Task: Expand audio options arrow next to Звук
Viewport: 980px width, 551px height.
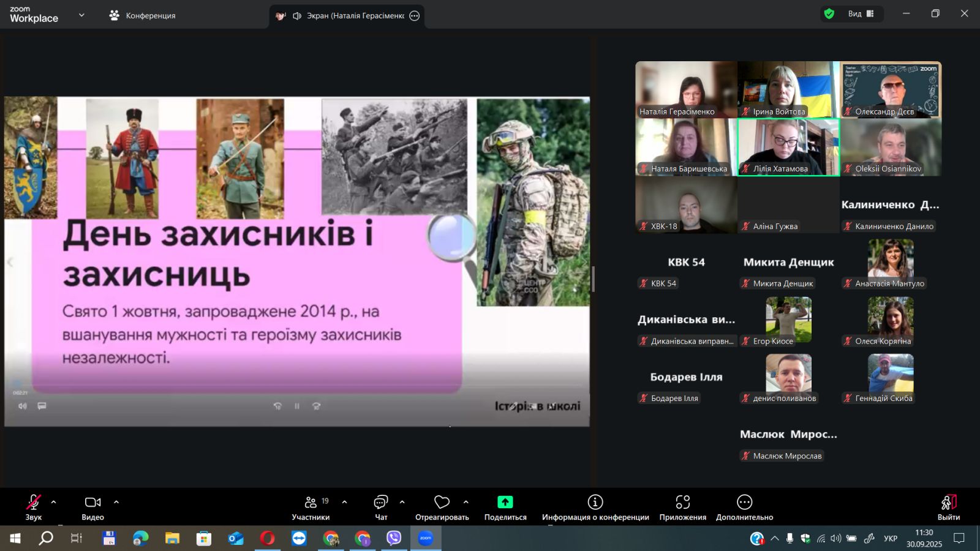Action: click(54, 502)
